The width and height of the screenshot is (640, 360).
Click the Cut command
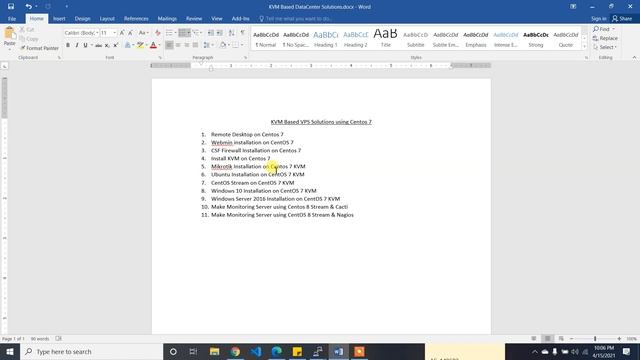pos(27,30)
